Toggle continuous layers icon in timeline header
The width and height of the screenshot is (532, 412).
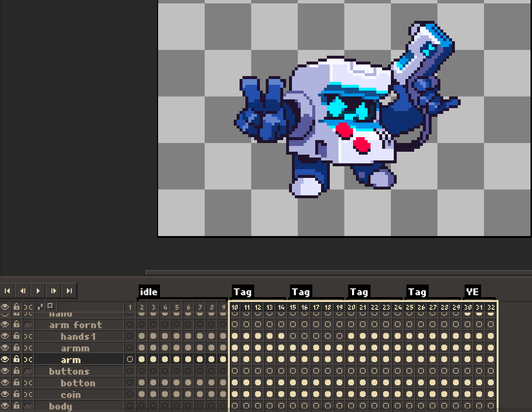pos(28,307)
